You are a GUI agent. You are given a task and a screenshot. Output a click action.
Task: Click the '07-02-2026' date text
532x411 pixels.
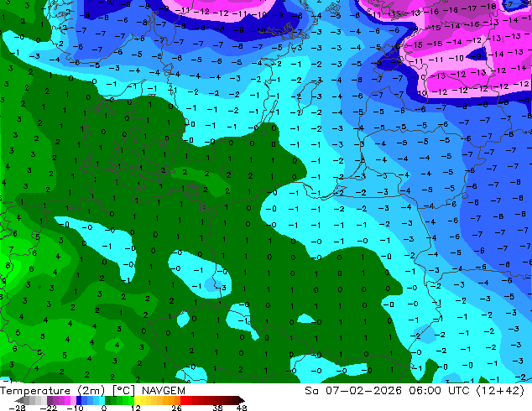click(x=363, y=391)
